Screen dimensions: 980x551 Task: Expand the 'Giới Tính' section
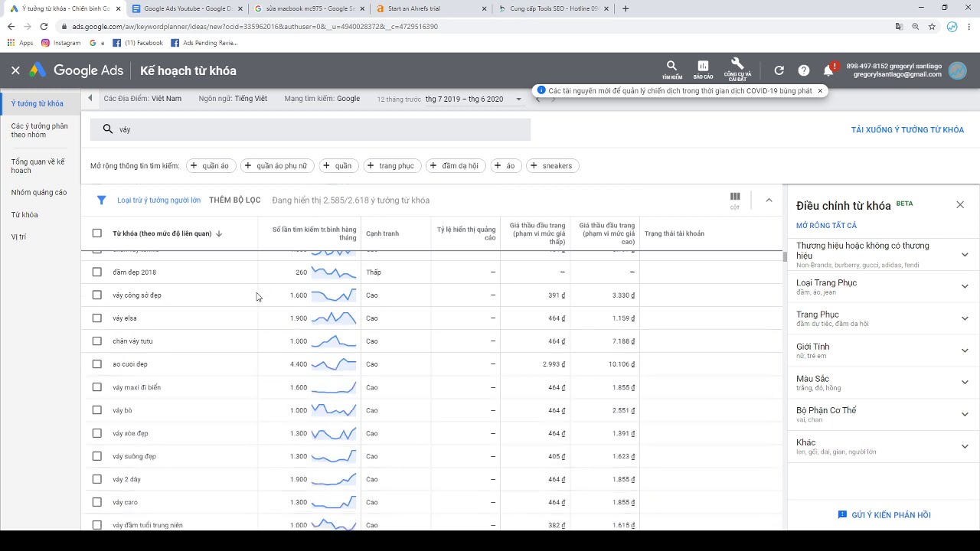pos(965,350)
